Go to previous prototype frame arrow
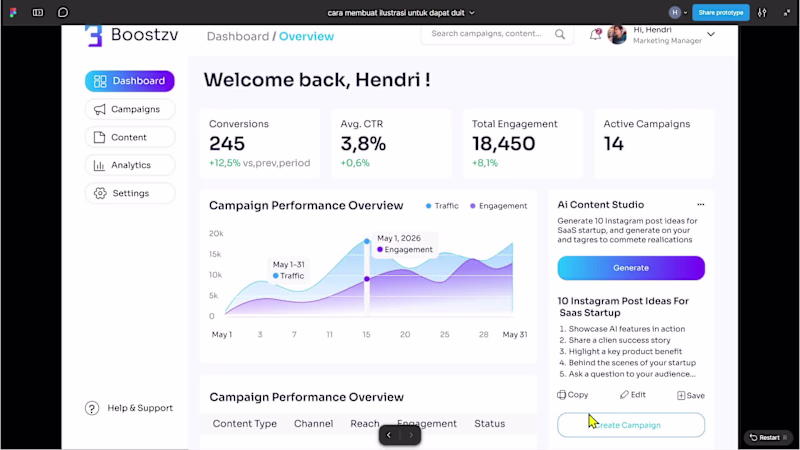This screenshot has height=450, width=800. pyautogui.click(x=389, y=435)
